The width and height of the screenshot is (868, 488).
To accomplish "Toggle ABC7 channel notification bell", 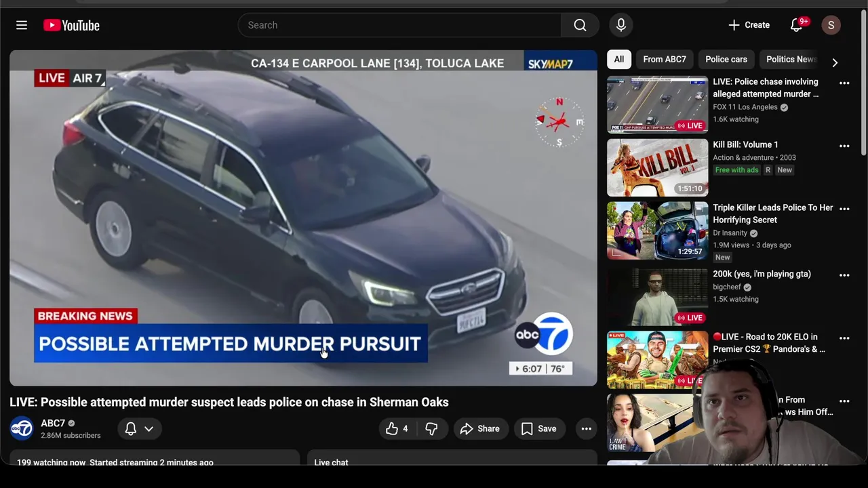I will pos(131,428).
